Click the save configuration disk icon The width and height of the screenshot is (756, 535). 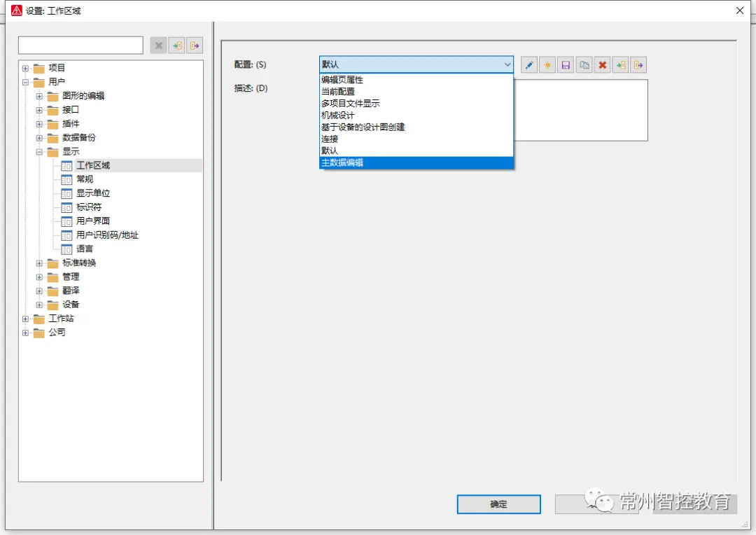click(x=566, y=64)
